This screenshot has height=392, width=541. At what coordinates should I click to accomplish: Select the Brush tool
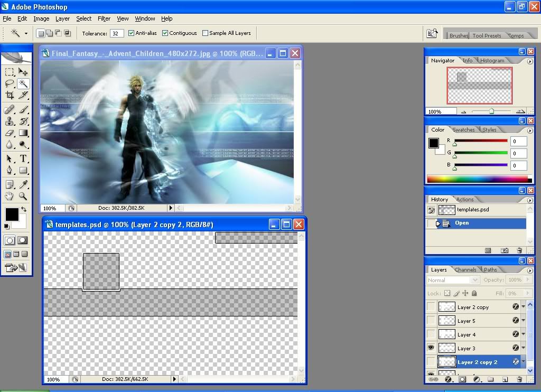click(x=23, y=110)
